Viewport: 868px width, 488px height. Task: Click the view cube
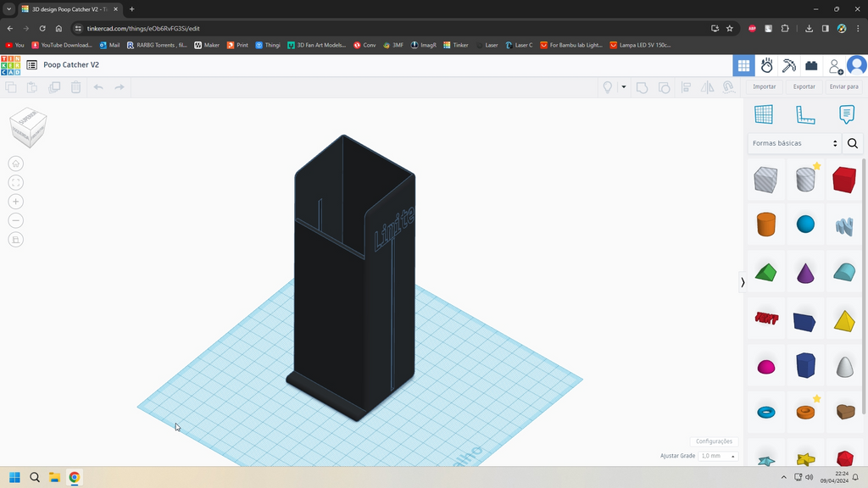[x=28, y=128]
